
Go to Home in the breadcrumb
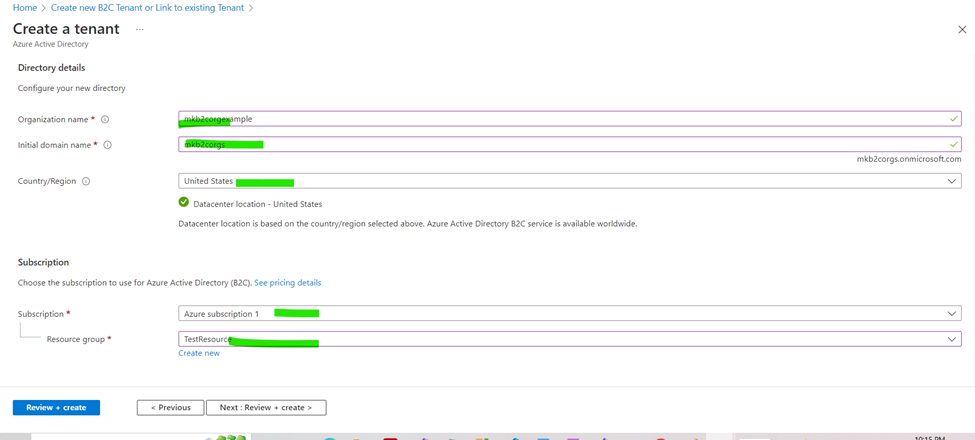[x=25, y=9]
